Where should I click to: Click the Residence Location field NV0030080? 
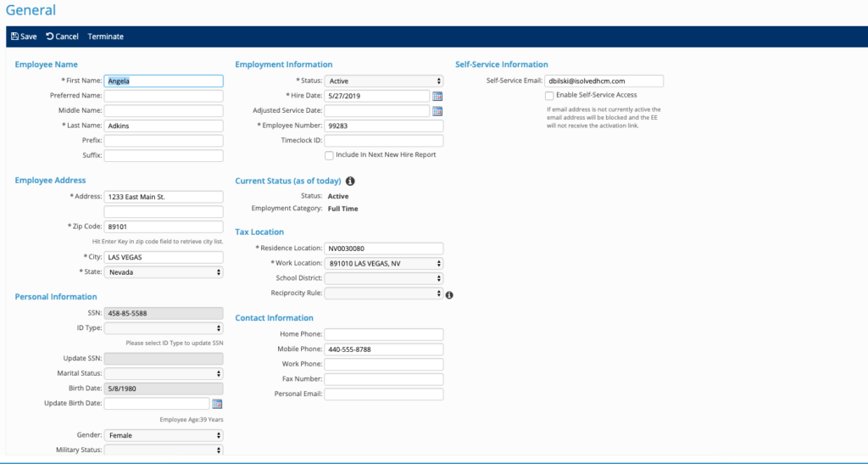pyautogui.click(x=384, y=249)
